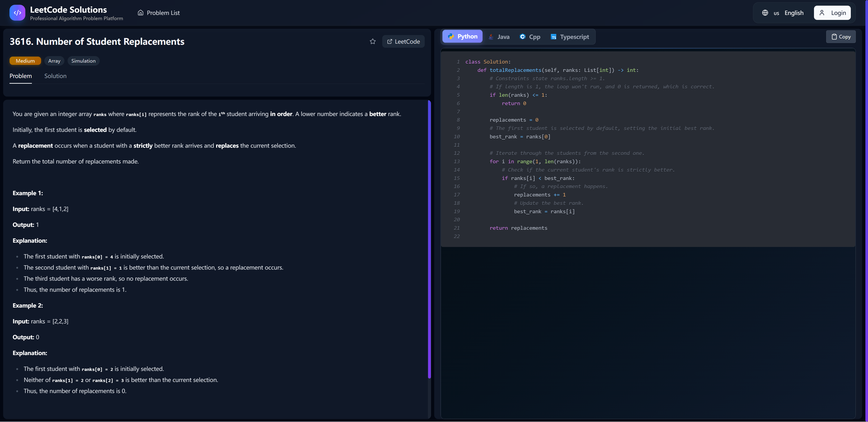Click the LeetCode Solutions code logo icon
The image size is (868, 422).
click(17, 13)
